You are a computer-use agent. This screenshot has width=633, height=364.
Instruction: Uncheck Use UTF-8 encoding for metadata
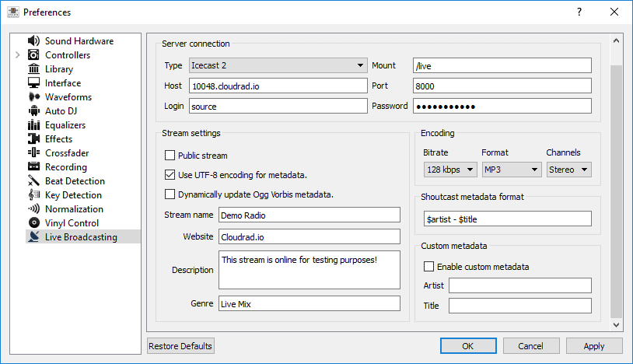click(x=170, y=175)
